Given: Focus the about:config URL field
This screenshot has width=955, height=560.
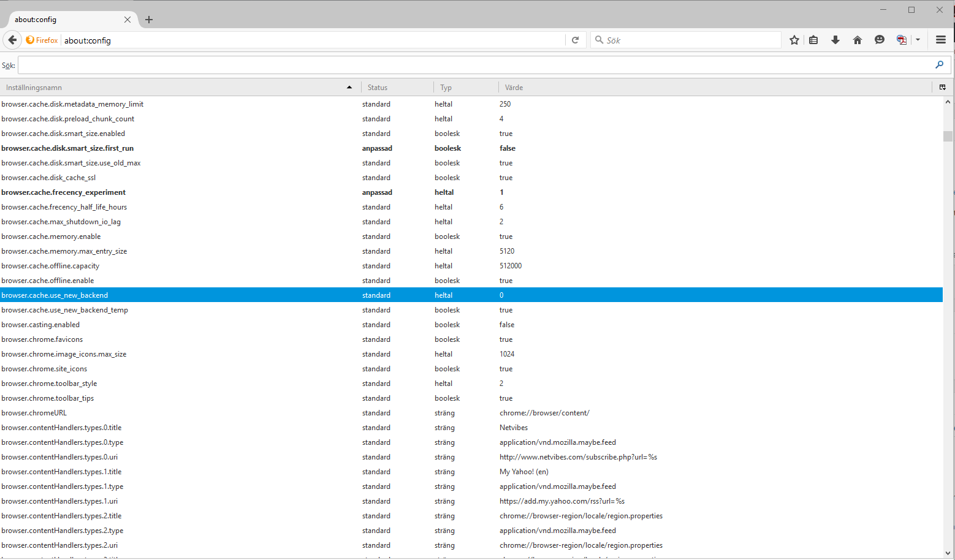Looking at the screenshot, I should click(x=313, y=40).
